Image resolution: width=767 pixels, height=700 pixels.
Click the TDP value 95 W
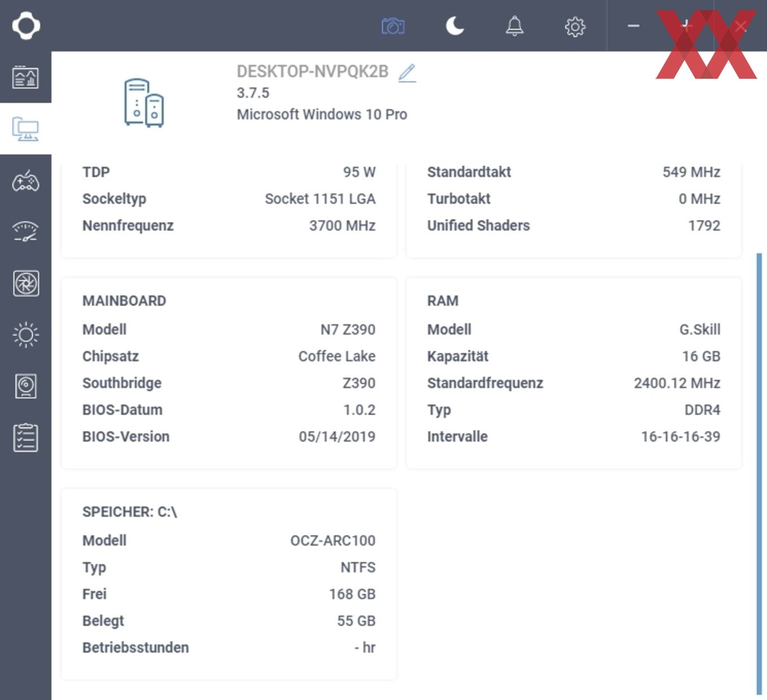(359, 172)
